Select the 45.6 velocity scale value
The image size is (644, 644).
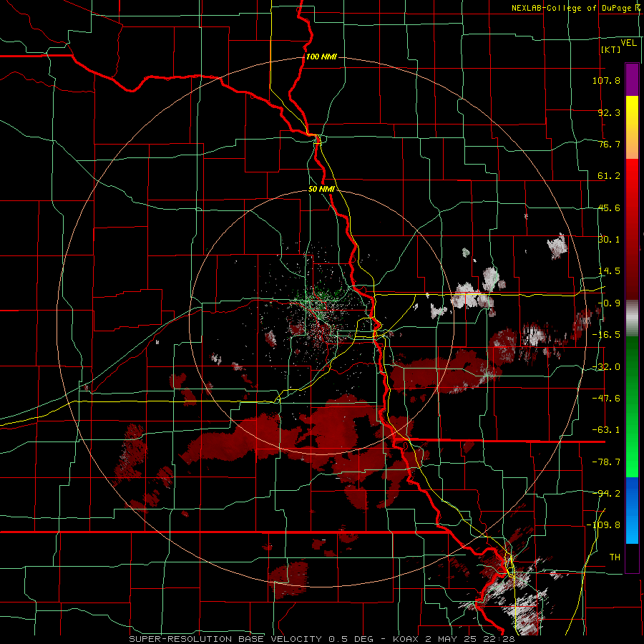point(609,208)
